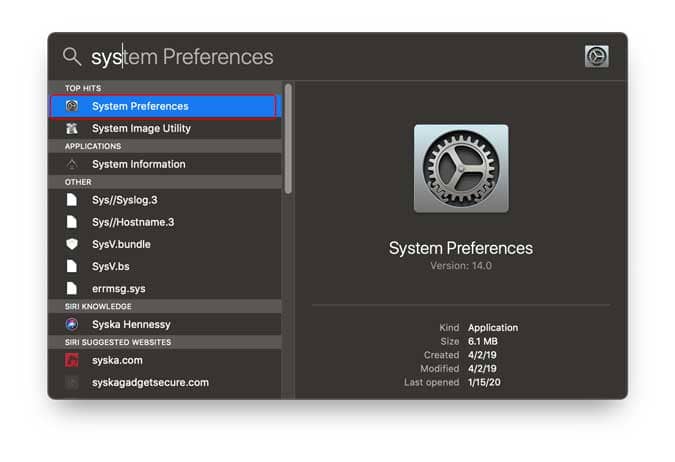
Task: Click the shield icon beside SysV.bundle
Action: point(72,244)
